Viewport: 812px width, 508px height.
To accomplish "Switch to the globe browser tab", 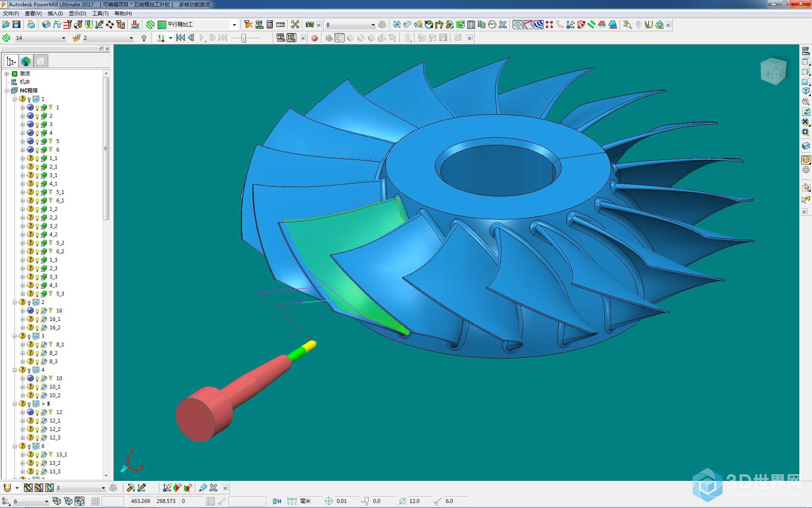I will (x=26, y=61).
